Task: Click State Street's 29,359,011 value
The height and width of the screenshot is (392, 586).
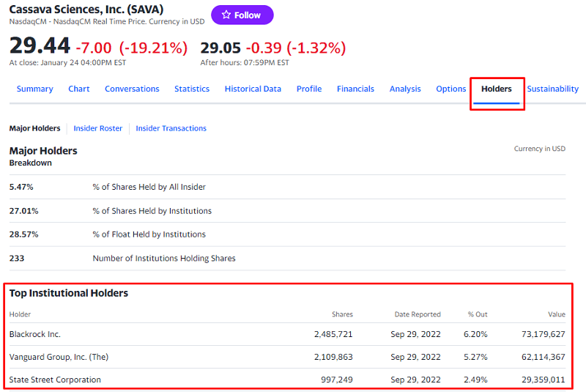Action: click(544, 380)
